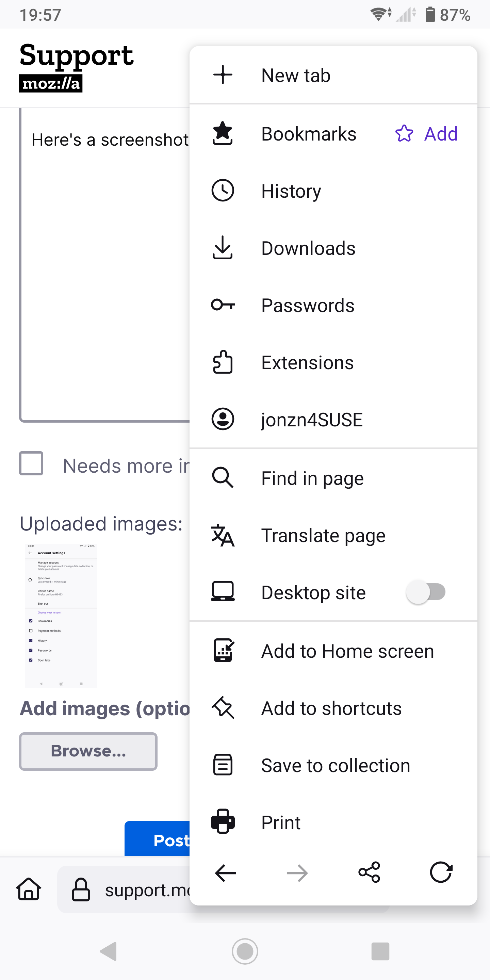This screenshot has width=490, height=980.
Task: Tap the forward arrow icon
Action: (x=297, y=873)
